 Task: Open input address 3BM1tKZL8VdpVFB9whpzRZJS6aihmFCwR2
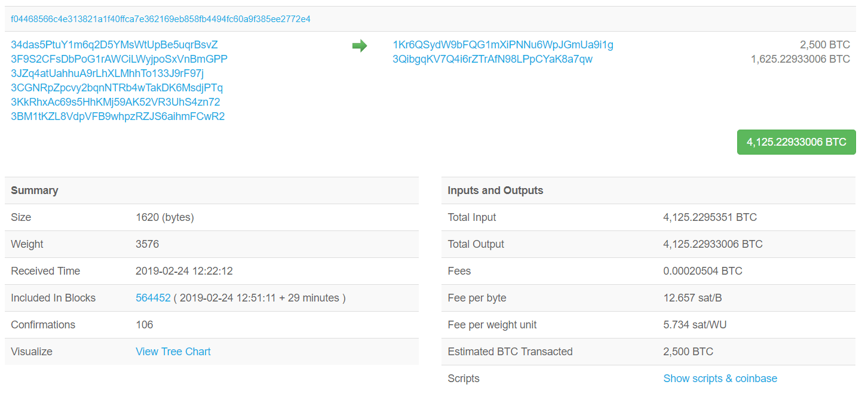tap(118, 116)
